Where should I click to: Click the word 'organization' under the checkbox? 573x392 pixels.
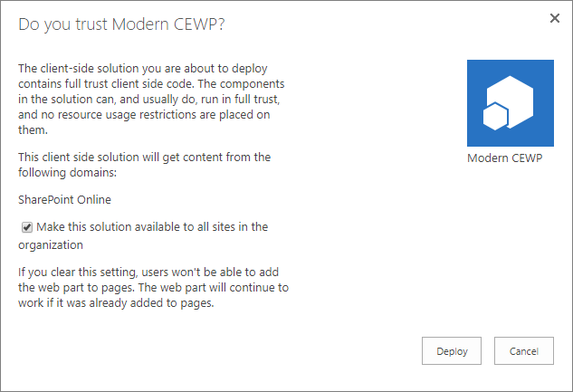tap(51, 244)
